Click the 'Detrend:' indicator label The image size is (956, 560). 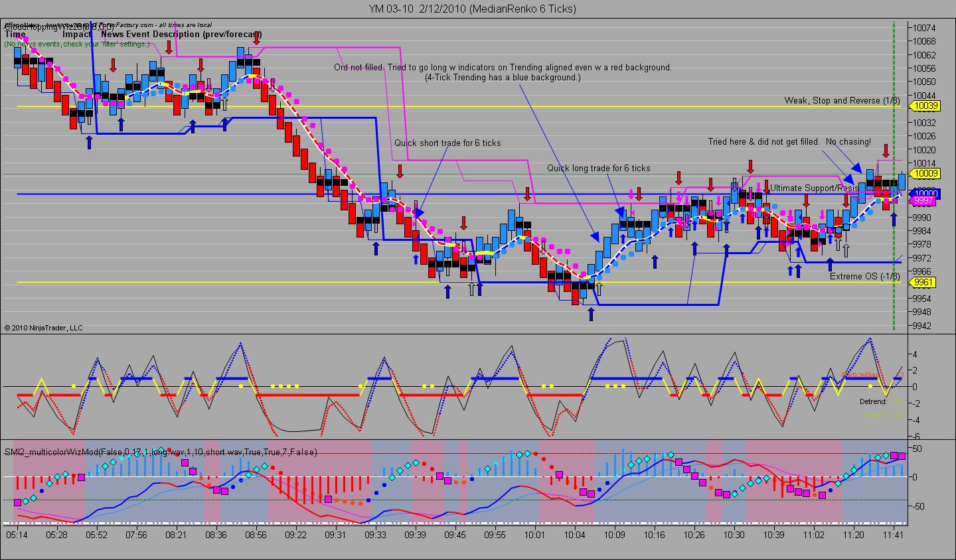point(874,401)
